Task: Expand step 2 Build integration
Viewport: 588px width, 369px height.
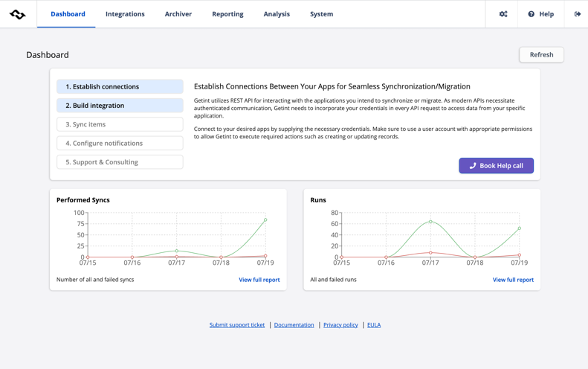Action: point(120,106)
